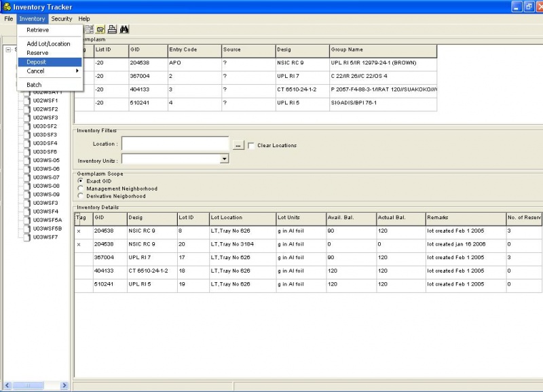Expand the Cancel submenu arrow
Image resolution: width=543 pixels, height=392 pixels.
pos(77,71)
